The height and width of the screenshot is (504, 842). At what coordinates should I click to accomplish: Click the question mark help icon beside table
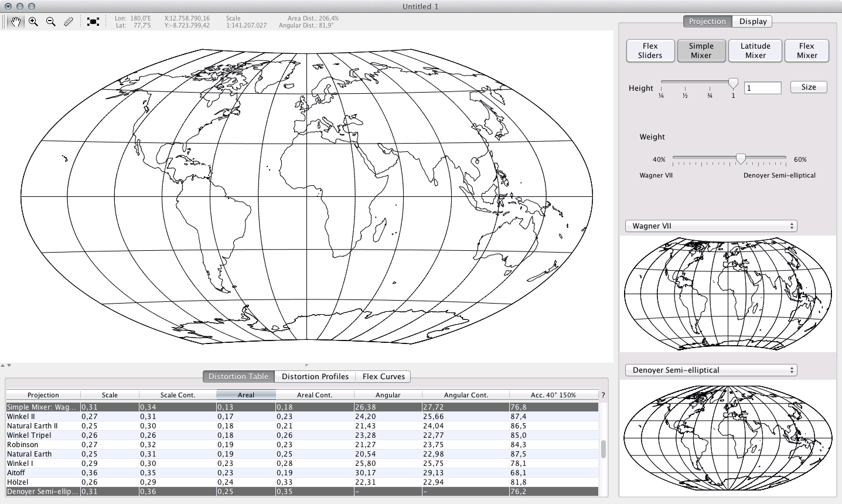click(x=604, y=396)
